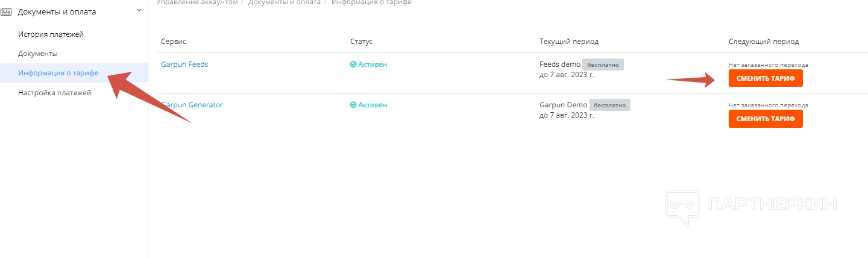Image resolution: width=868 pixels, height=258 pixels.
Task: Click the documents and payment sidebar icon
Action: (x=6, y=11)
